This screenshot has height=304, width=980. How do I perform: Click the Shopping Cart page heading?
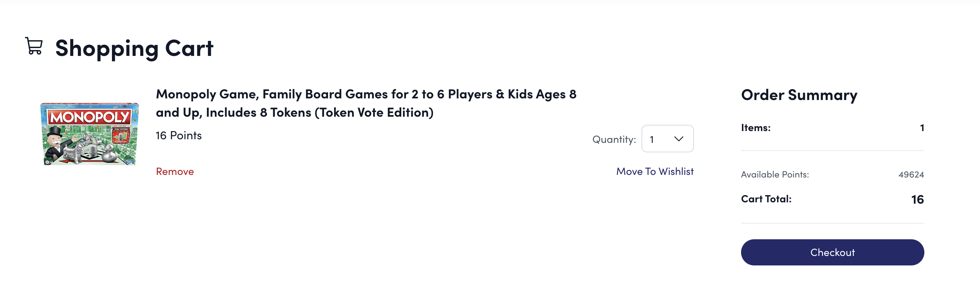coord(134,48)
